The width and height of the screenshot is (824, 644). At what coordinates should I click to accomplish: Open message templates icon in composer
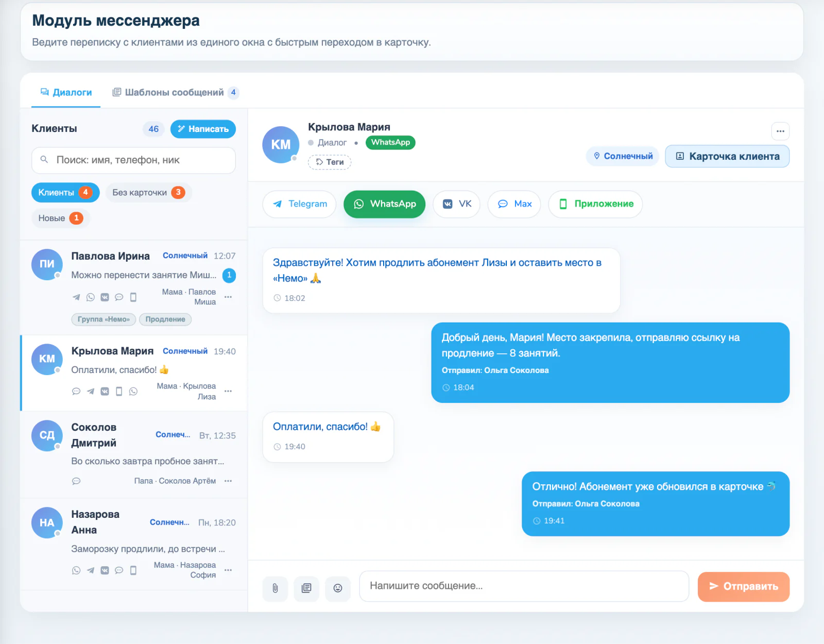point(306,588)
